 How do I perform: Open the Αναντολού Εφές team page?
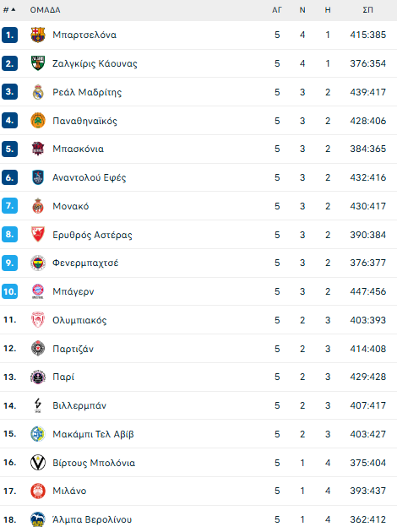click(90, 177)
